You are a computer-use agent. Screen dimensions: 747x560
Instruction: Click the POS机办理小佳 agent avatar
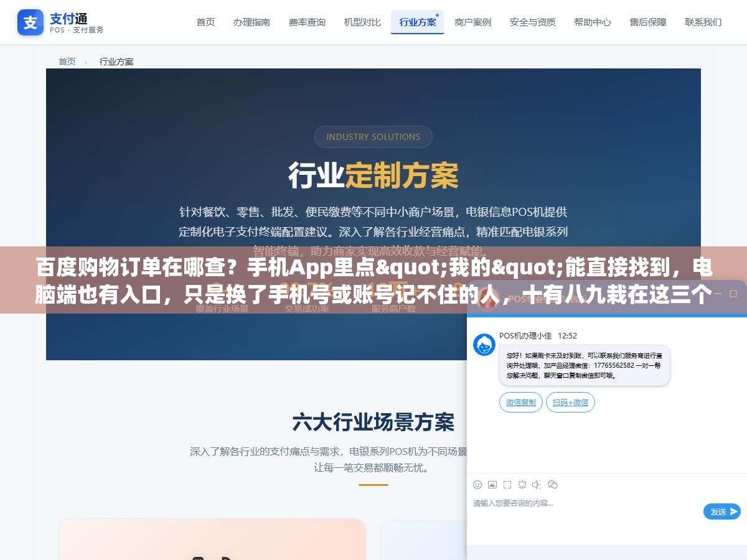coord(484,345)
